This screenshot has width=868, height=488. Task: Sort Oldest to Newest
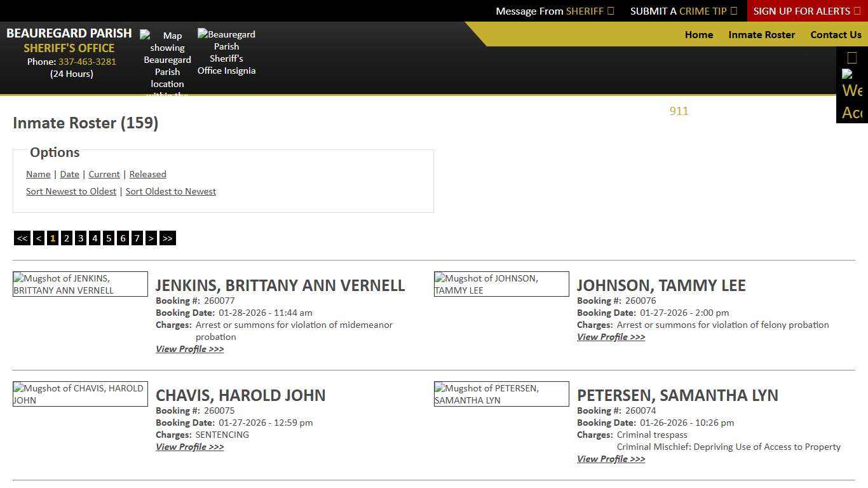coord(170,191)
